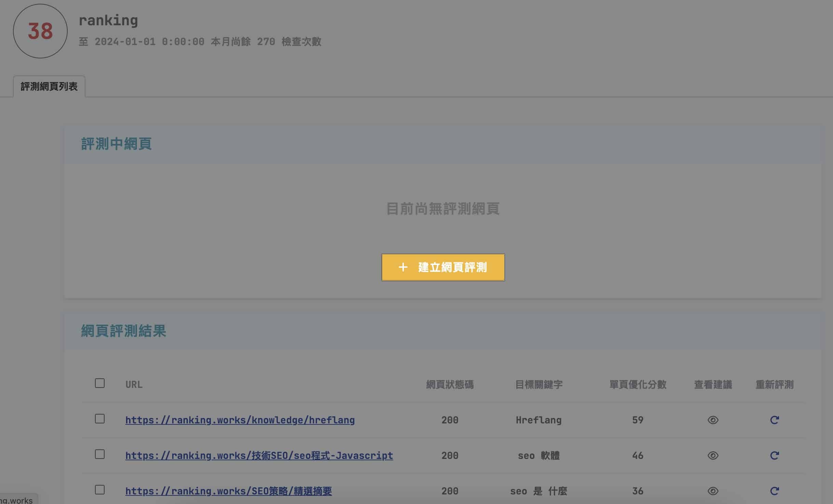Switch to 評測網頁列表 tab
The image size is (833, 504).
(x=49, y=86)
